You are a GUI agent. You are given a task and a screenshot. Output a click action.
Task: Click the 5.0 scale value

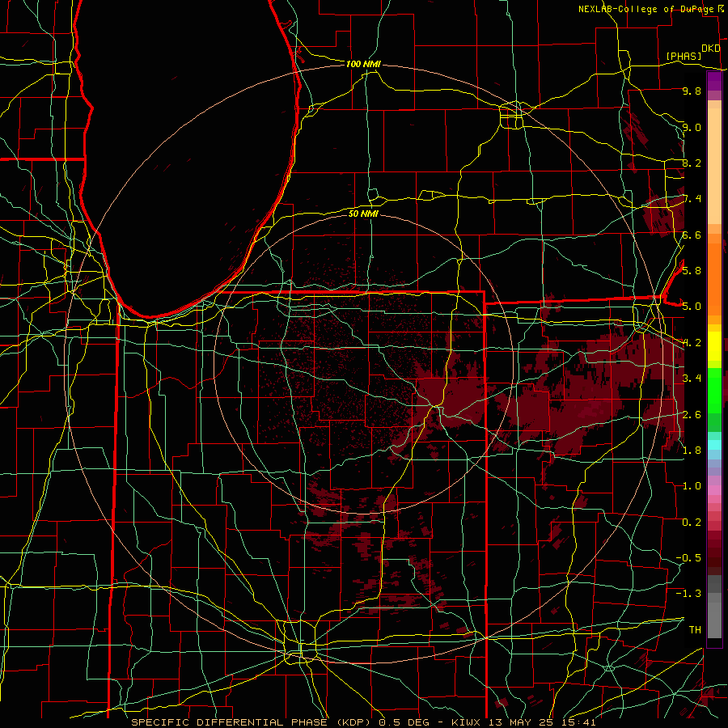[692, 307]
